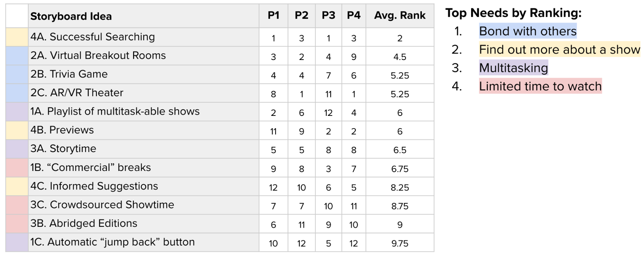Select the Limited time to watch item
This screenshot has height=256, width=644.
click(x=540, y=86)
